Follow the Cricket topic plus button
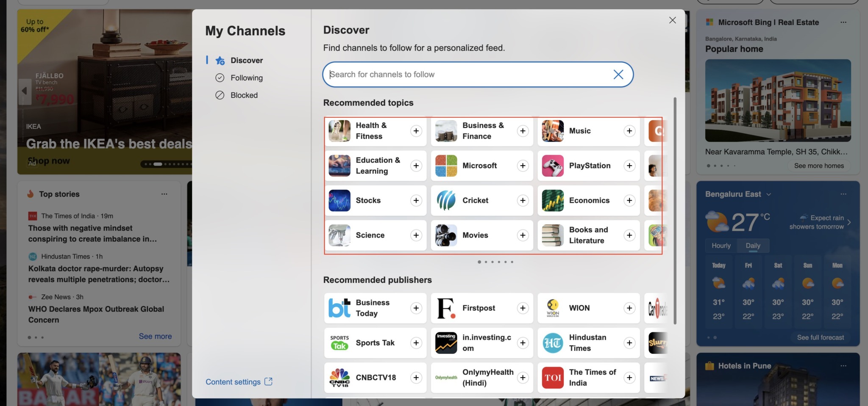Image resolution: width=868 pixels, height=406 pixels. 523,200
